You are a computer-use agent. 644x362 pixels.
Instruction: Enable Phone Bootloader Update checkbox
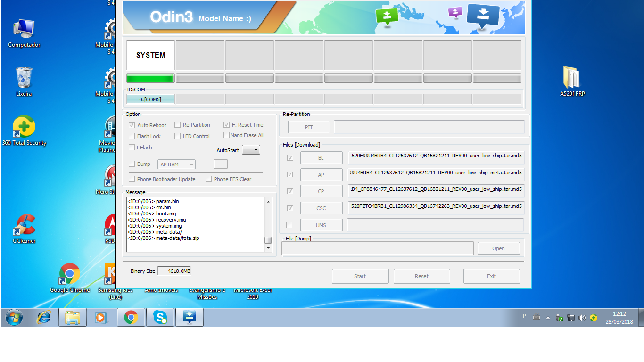pyautogui.click(x=132, y=179)
